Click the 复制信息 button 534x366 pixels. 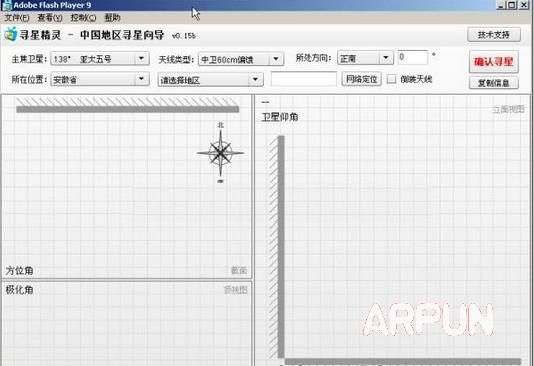point(494,83)
